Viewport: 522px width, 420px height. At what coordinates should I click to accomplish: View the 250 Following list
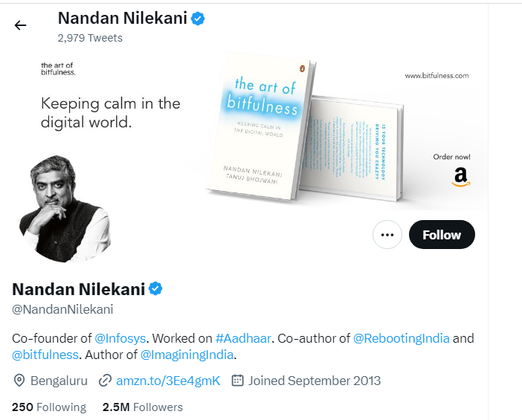point(49,407)
